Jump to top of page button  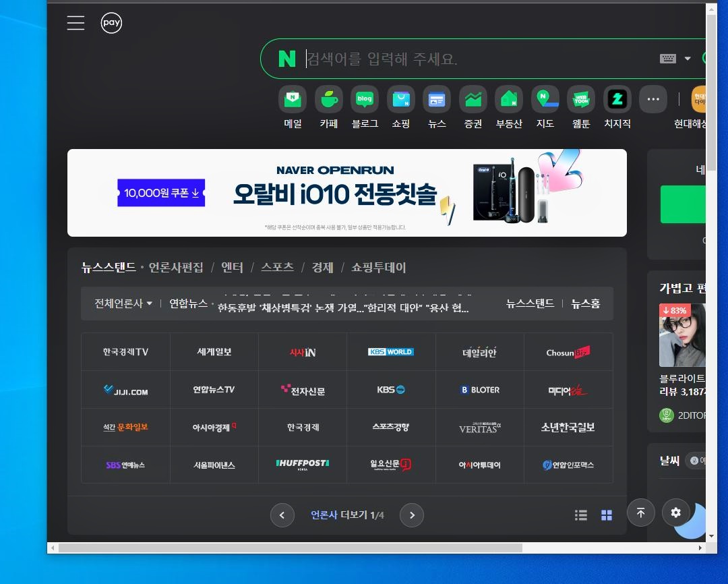coord(641,513)
